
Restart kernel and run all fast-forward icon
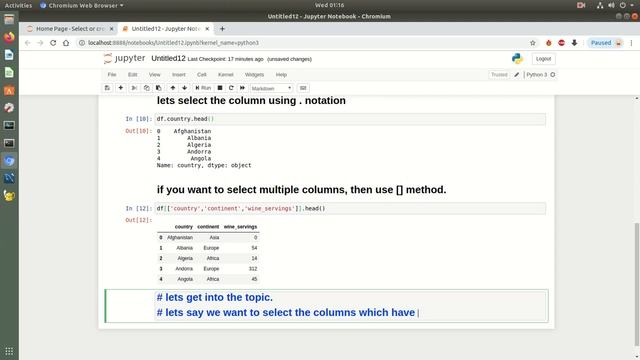[x=242, y=88]
